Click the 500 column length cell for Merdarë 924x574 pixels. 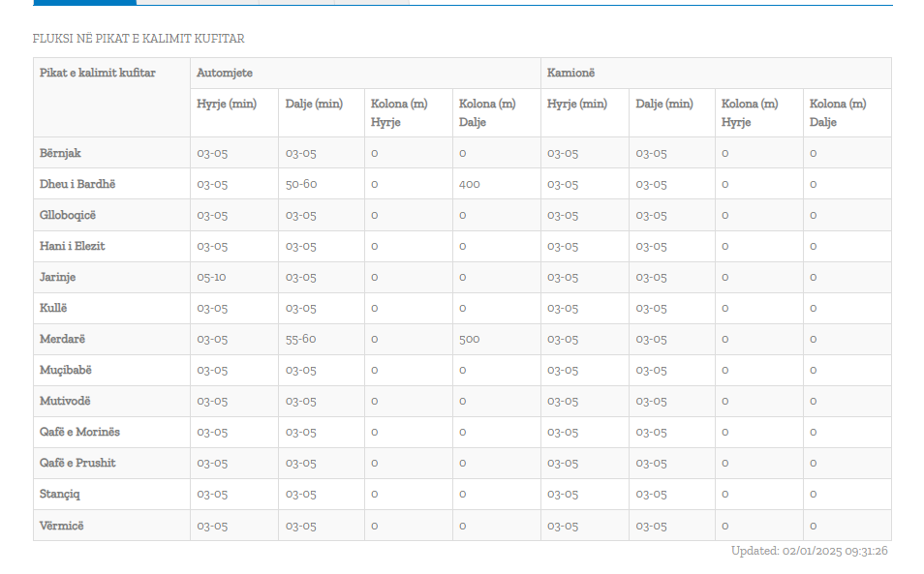(x=469, y=339)
